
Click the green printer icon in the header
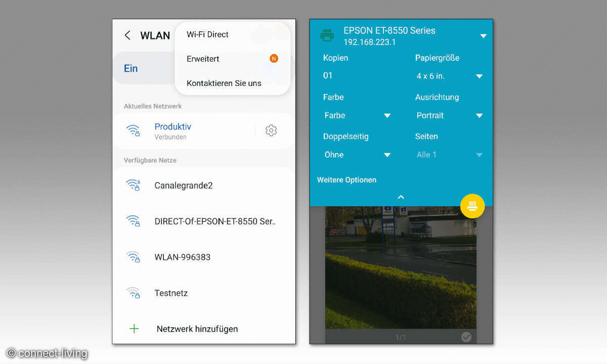(x=327, y=35)
